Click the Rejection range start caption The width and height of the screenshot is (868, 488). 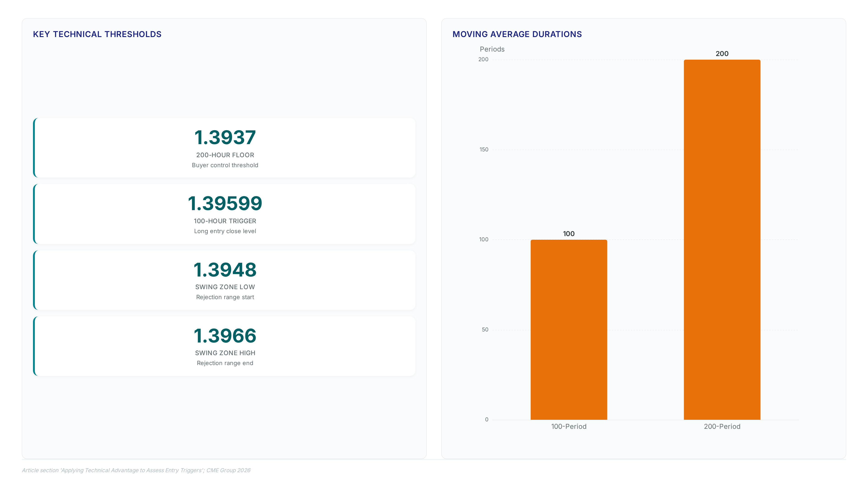[225, 297]
